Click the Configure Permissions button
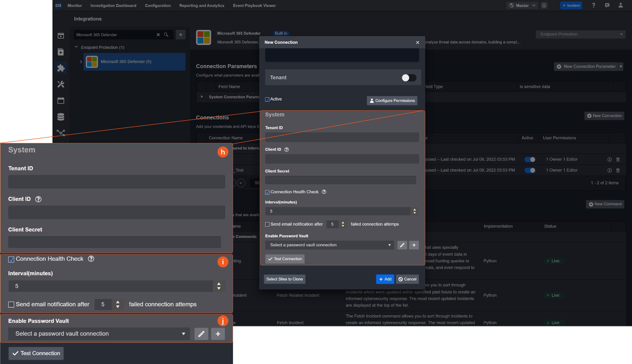Screen dimensions: 632x364 [392, 100]
